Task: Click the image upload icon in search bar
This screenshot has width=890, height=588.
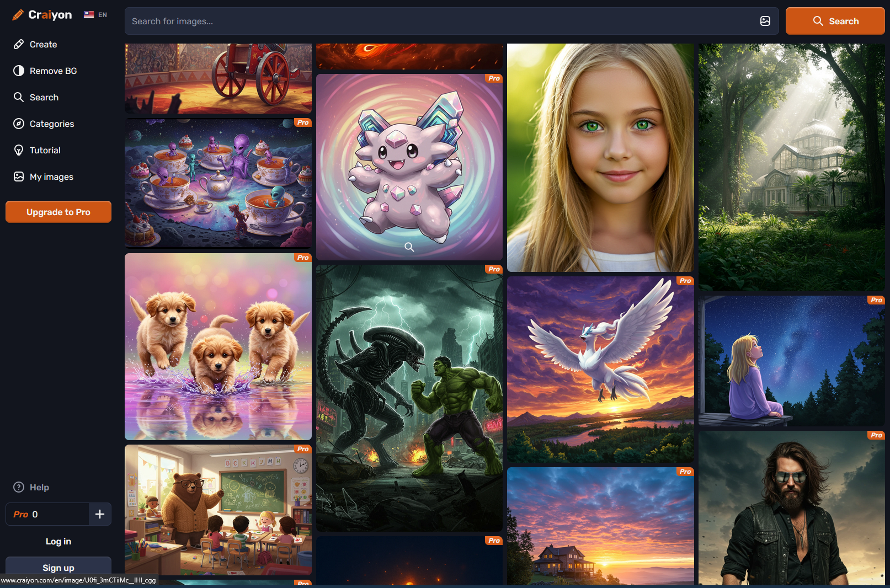Action: tap(765, 21)
